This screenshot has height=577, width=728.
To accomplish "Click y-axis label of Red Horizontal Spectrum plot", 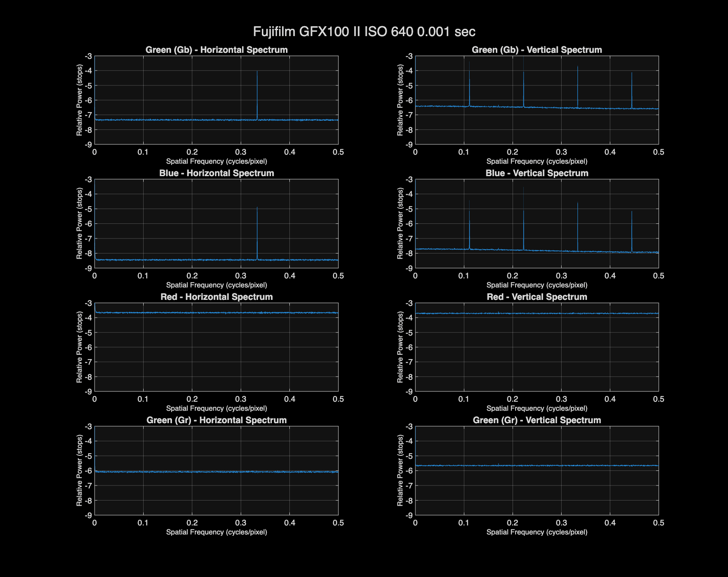I will pyautogui.click(x=80, y=347).
